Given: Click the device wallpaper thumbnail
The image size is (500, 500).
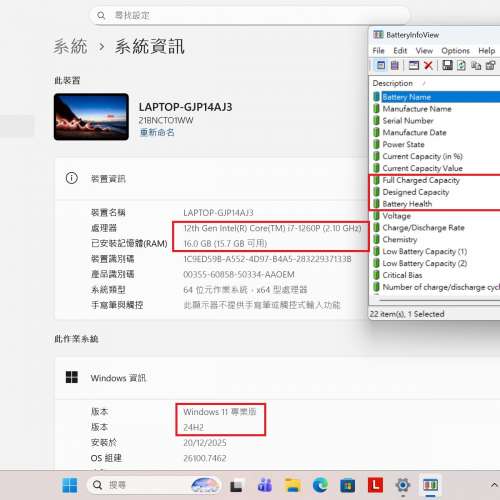Looking at the screenshot, I should (91, 117).
